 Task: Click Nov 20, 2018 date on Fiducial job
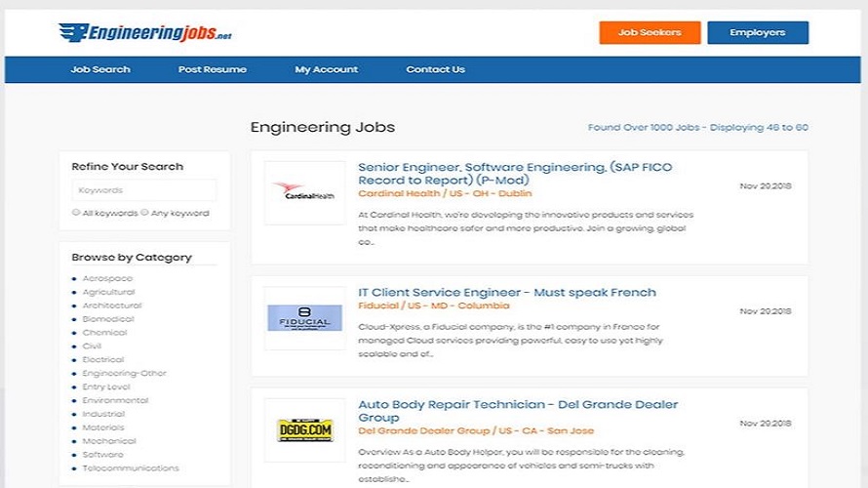pos(766,311)
